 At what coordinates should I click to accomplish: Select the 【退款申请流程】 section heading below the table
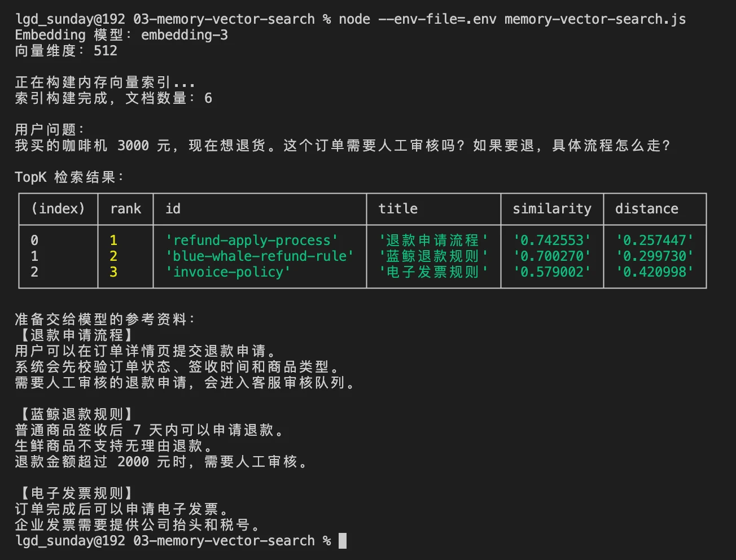(77, 335)
